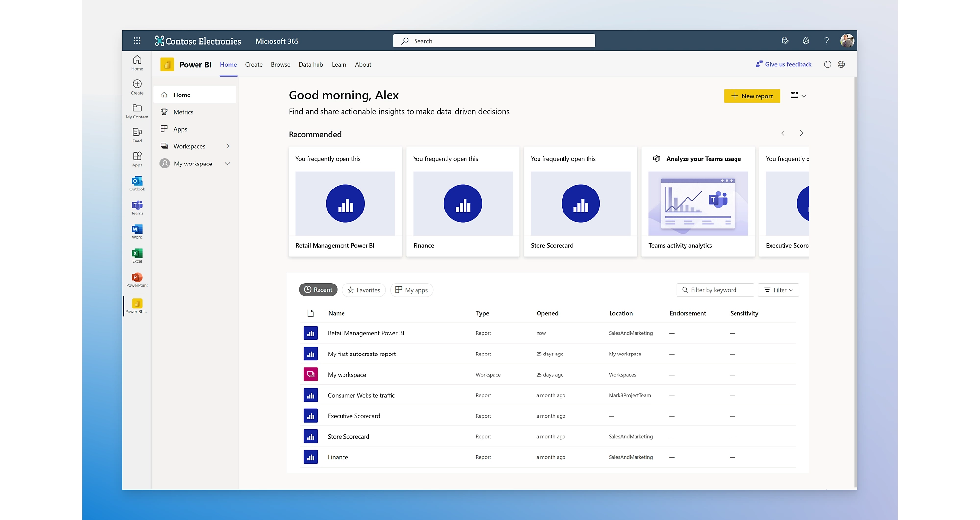This screenshot has width=980, height=520.
Task: Show next recommended items arrow
Action: coord(801,133)
